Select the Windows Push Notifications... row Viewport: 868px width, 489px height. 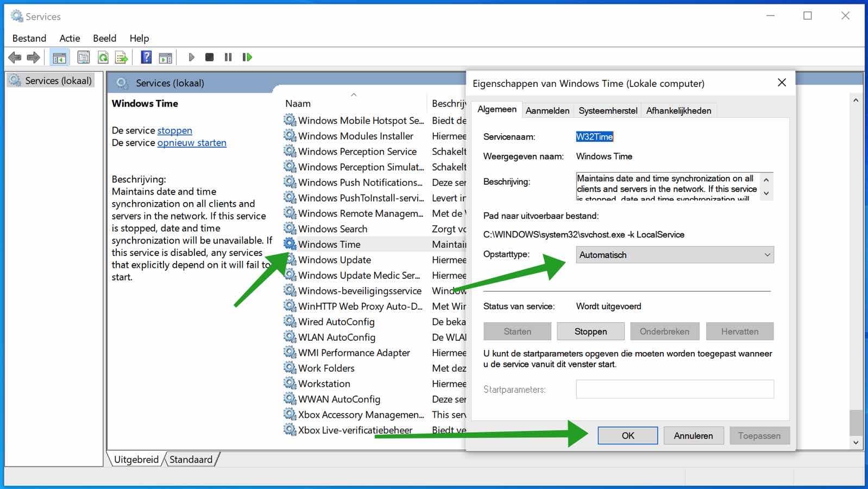coord(374,182)
